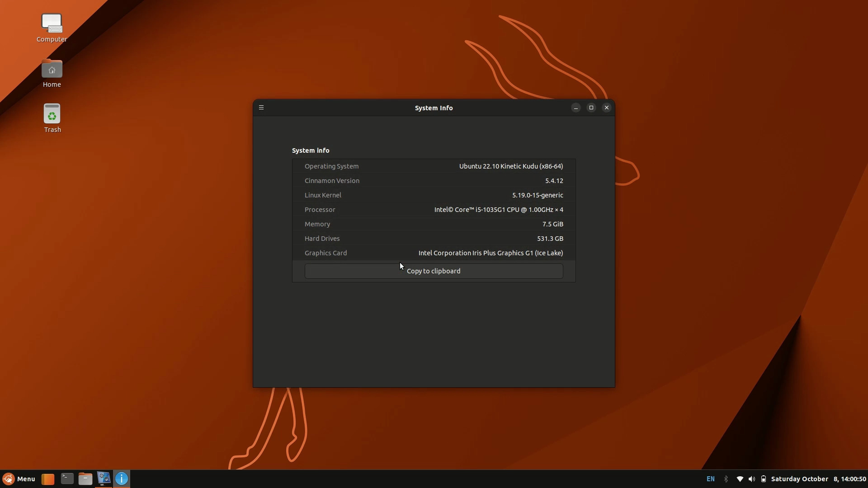The image size is (868, 488).
Task: Select the Trash desktop icon
Action: (52, 118)
